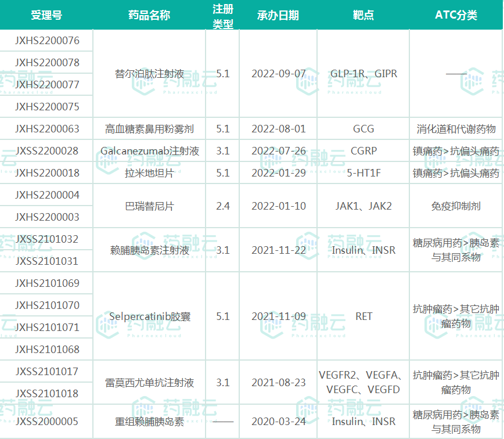Click the target cell GLP-1R、GIPR
The height and width of the screenshot is (439, 504).
click(363, 74)
